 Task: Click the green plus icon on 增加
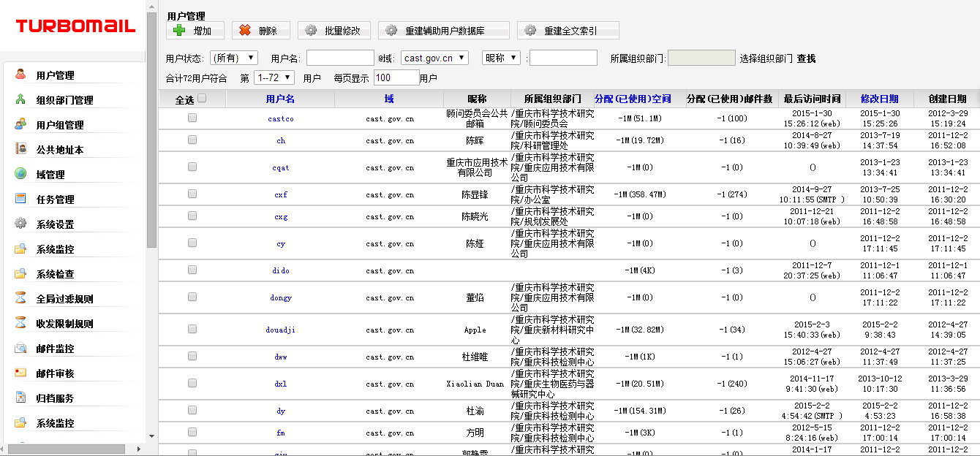coord(179,31)
